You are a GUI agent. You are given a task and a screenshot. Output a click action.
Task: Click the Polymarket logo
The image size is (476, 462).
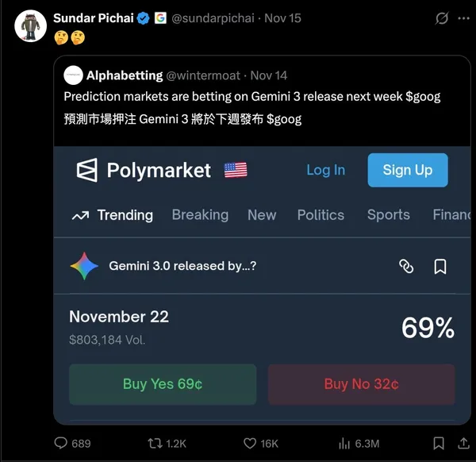pyautogui.click(x=144, y=170)
